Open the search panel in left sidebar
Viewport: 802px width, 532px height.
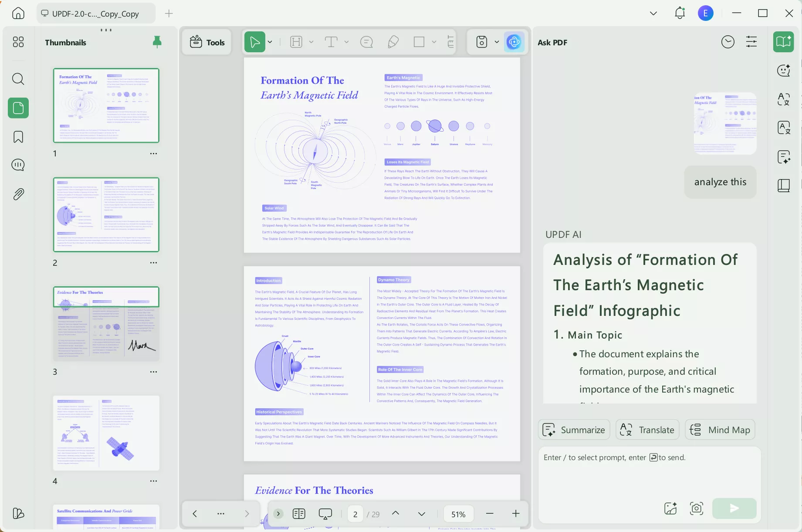pyautogui.click(x=18, y=79)
